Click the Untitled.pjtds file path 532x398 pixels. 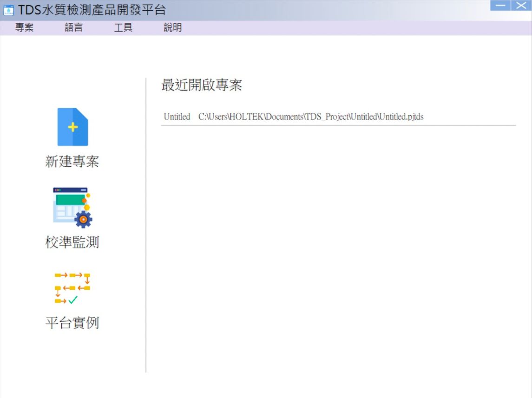point(311,117)
